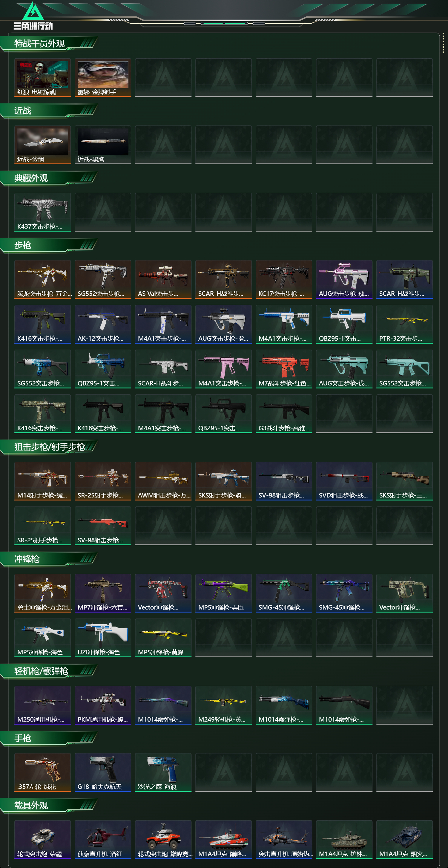Select the PTR-32突击步枪 yellow skin
This screenshot has height=868, width=448.
coord(404,324)
